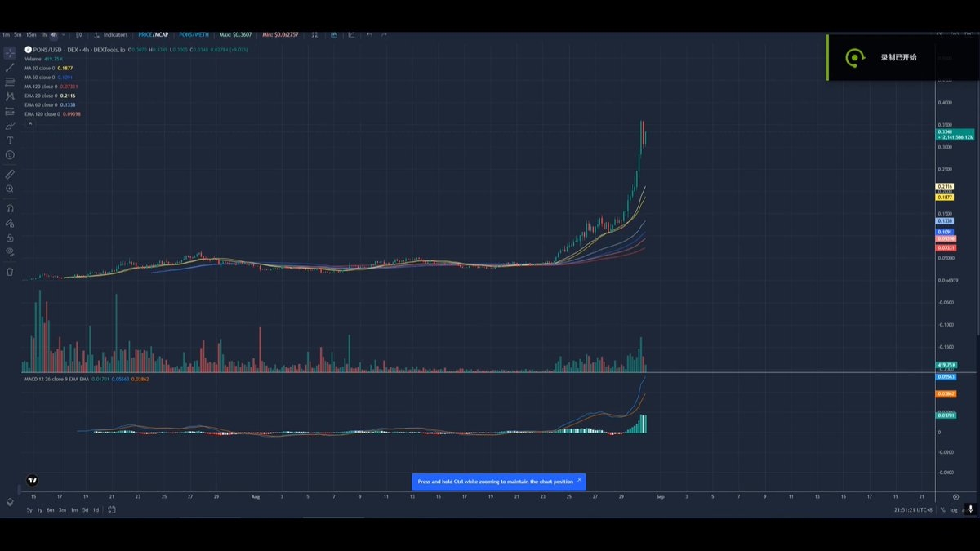
Task: Click the Min price label in toolbar
Action: [278, 34]
